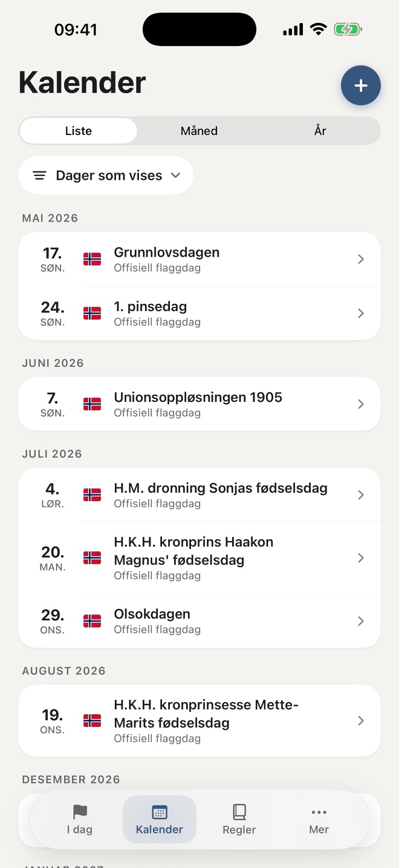Click the 29. ONS. date label
Image resolution: width=399 pixels, height=868 pixels.
point(53,621)
